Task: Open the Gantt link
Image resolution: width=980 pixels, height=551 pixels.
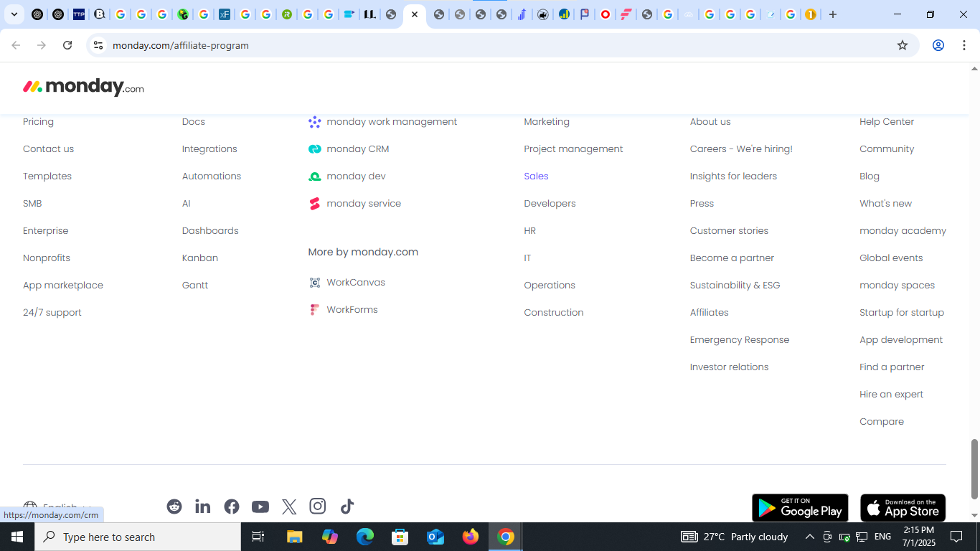Action: (x=195, y=286)
